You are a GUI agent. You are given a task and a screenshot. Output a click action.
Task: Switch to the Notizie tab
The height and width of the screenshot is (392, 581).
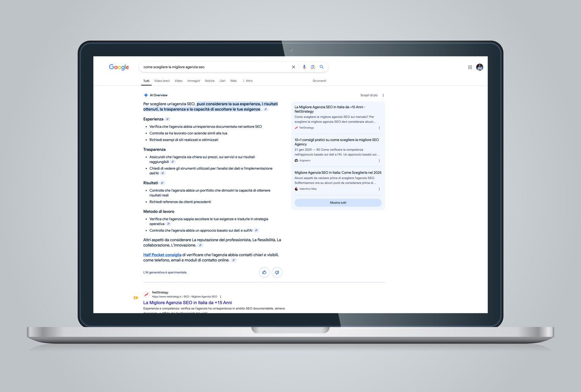210,81
